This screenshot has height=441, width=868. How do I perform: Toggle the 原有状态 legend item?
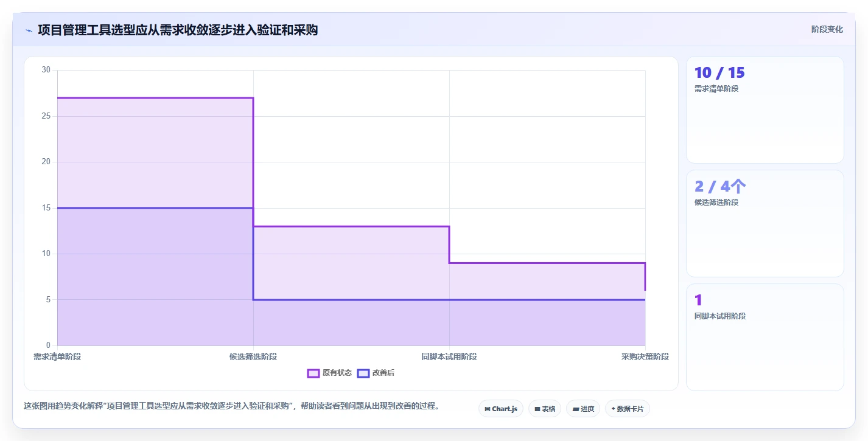click(329, 373)
